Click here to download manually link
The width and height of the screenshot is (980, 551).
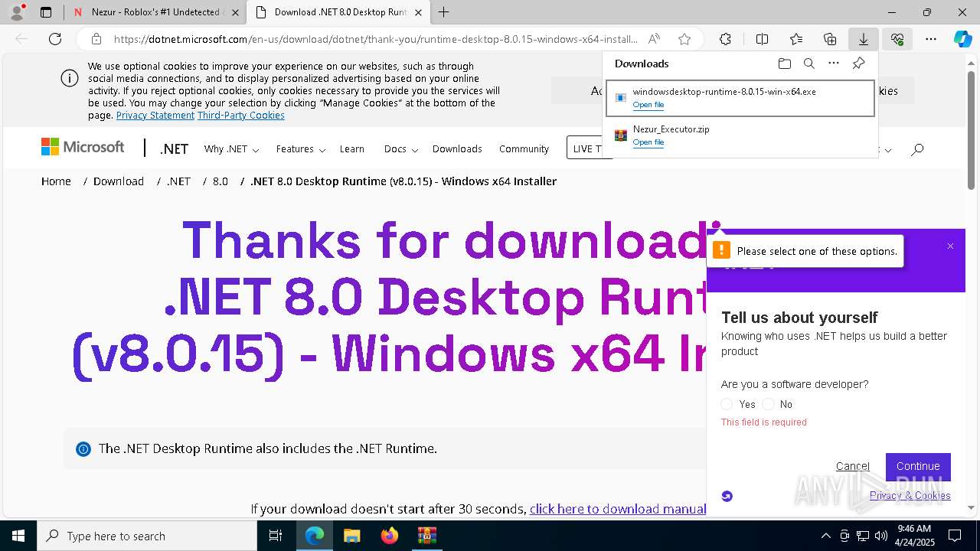[617, 509]
